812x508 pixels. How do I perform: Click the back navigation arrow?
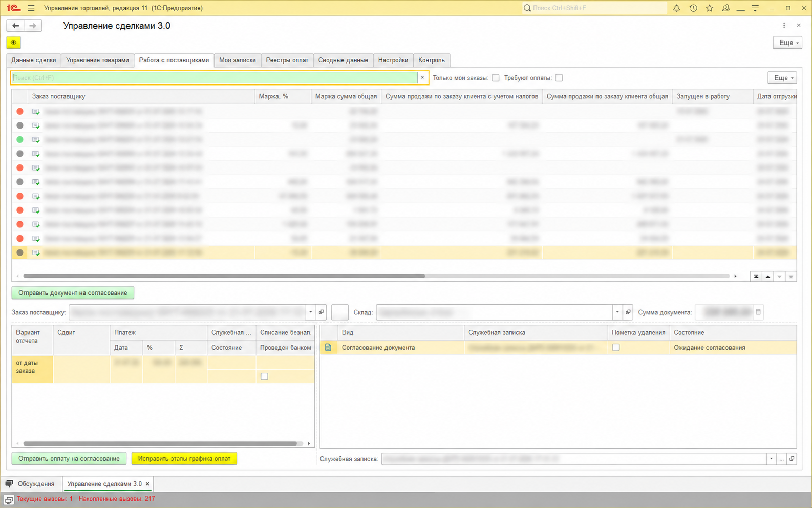15,26
